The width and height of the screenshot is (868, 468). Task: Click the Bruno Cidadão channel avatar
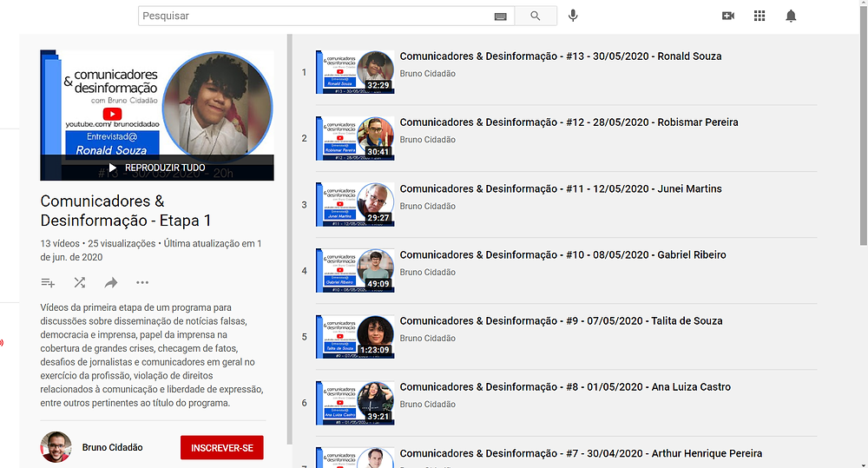tap(56, 447)
